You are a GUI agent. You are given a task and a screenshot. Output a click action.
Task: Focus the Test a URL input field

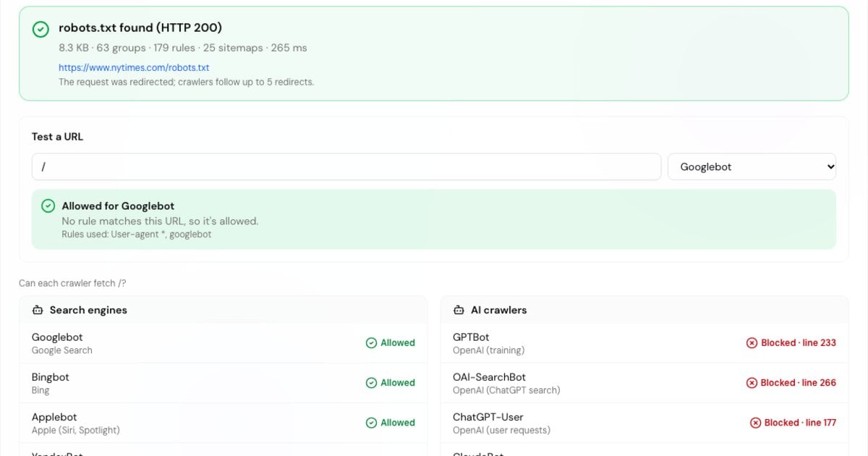coord(346,166)
